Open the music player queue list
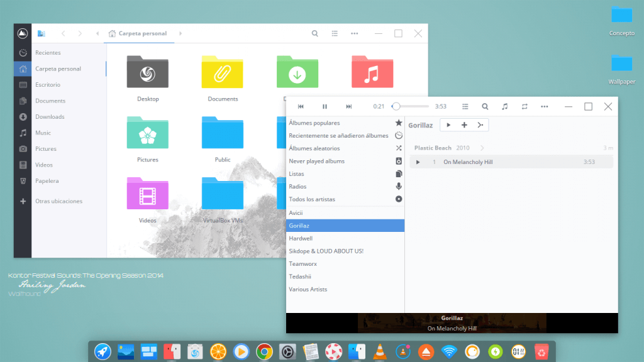This screenshot has height=362, width=644. (x=465, y=107)
